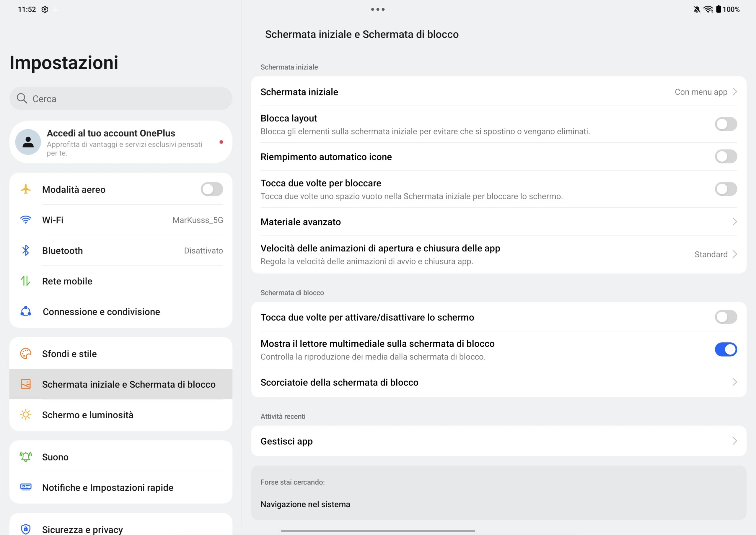Viewport: 756px width, 535px height.
Task: Open Connessione e condivisione settings
Action: (121, 311)
